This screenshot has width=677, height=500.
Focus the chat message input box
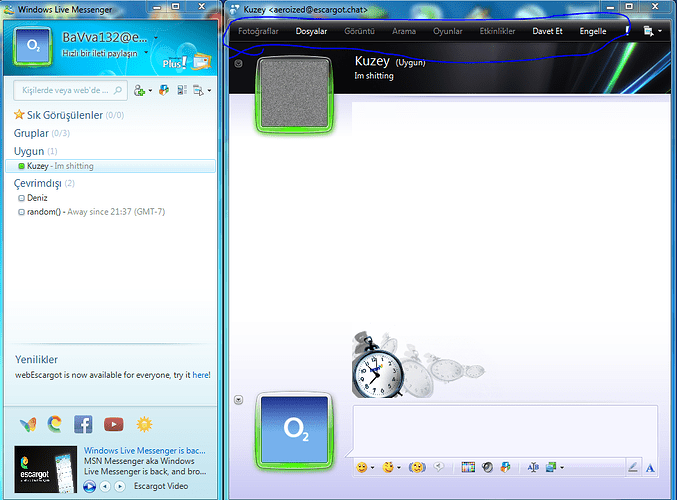click(505, 431)
